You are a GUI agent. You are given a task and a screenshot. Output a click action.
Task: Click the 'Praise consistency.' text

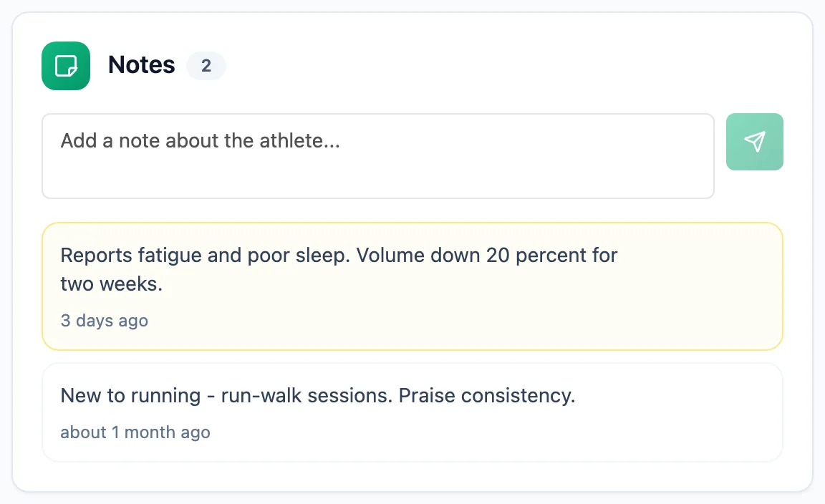tap(487, 396)
